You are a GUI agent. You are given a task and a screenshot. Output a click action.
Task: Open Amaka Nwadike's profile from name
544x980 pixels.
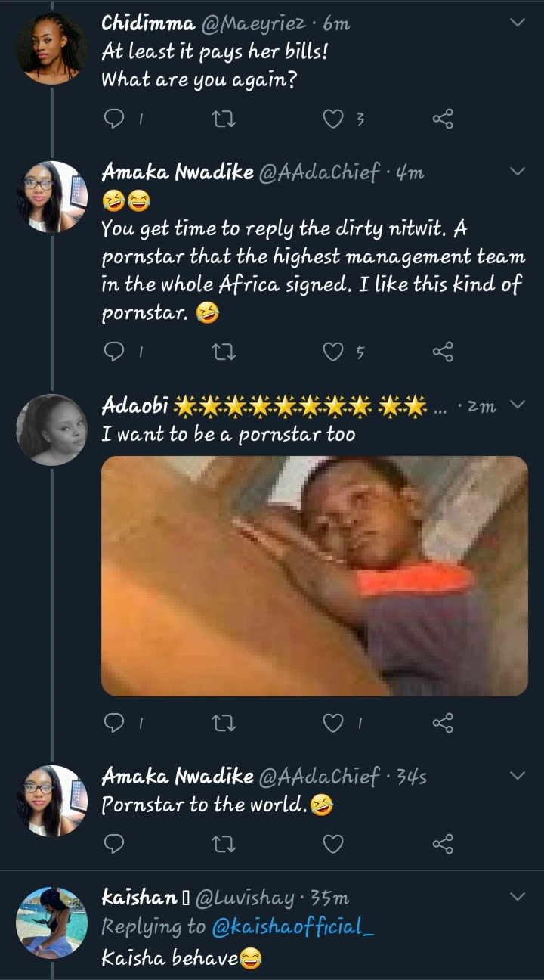pyautogui.click(x=178, y=172)
